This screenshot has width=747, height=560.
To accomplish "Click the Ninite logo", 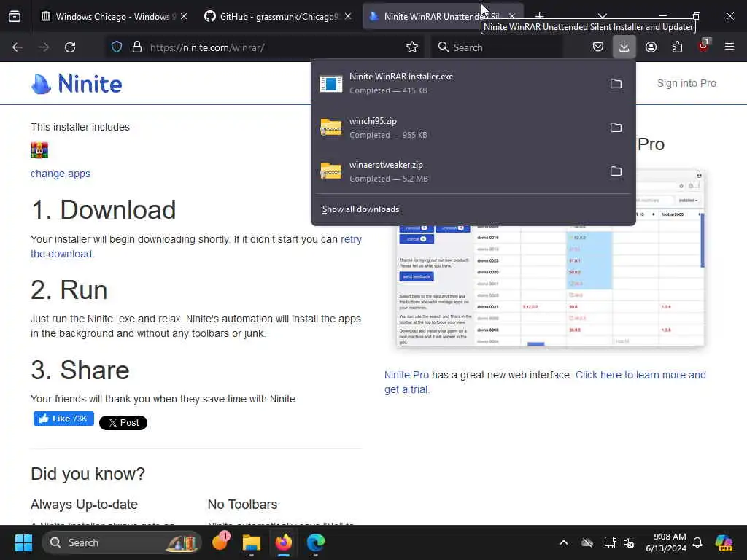I will 76,84.
